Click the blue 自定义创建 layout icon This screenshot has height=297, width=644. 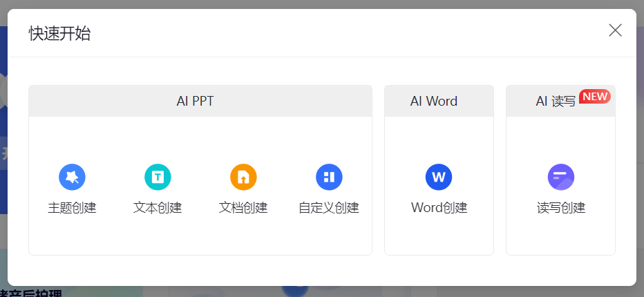[x=329, y=177]
